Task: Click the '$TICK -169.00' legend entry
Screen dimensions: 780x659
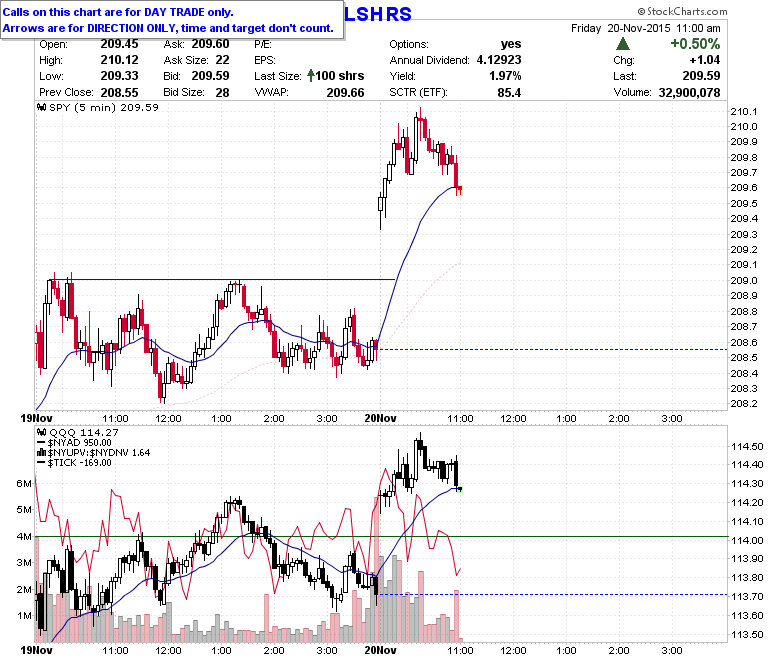Action: coord(80,463)
